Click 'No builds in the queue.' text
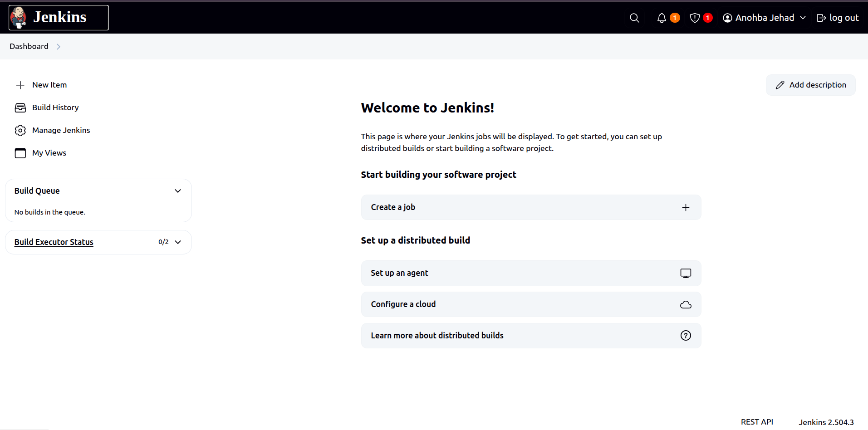 click(50, 212)
